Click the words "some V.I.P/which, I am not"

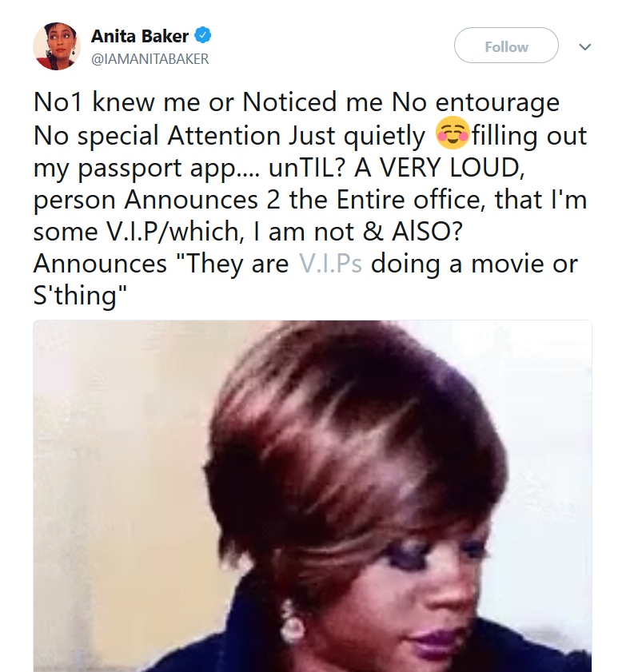pos(193,232)
